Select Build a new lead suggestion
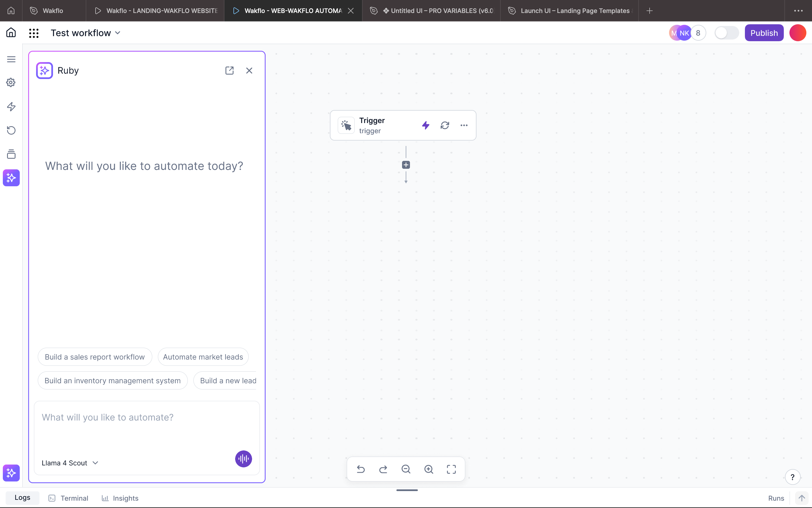The width and height of the screenshot is (812, 508). tap(225, 380)
